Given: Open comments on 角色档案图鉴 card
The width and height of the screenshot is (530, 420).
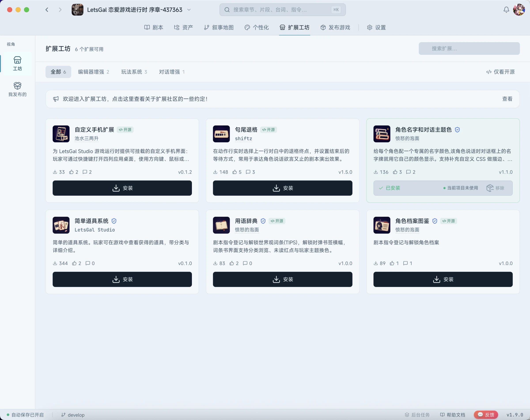Looking at the screenshot, I should pyautogui.click(x=408, y=263).
